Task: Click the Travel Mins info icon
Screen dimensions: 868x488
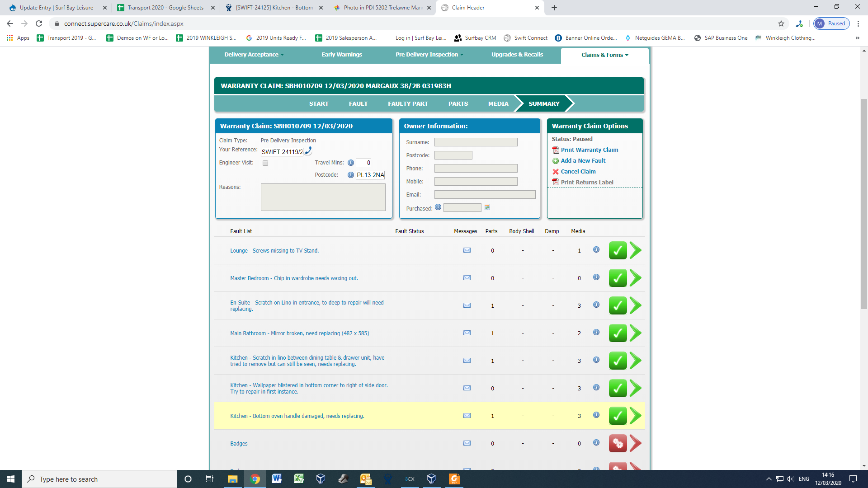Action: coord(350,163)
